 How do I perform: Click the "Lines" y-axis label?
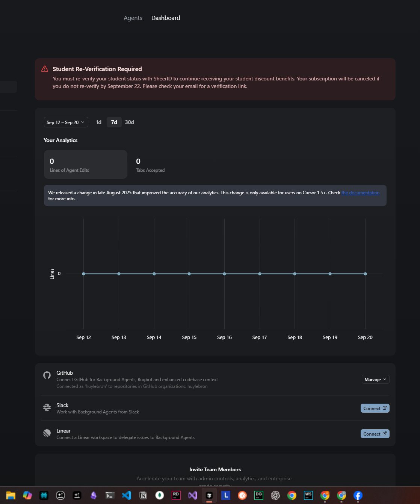point(52,274)
